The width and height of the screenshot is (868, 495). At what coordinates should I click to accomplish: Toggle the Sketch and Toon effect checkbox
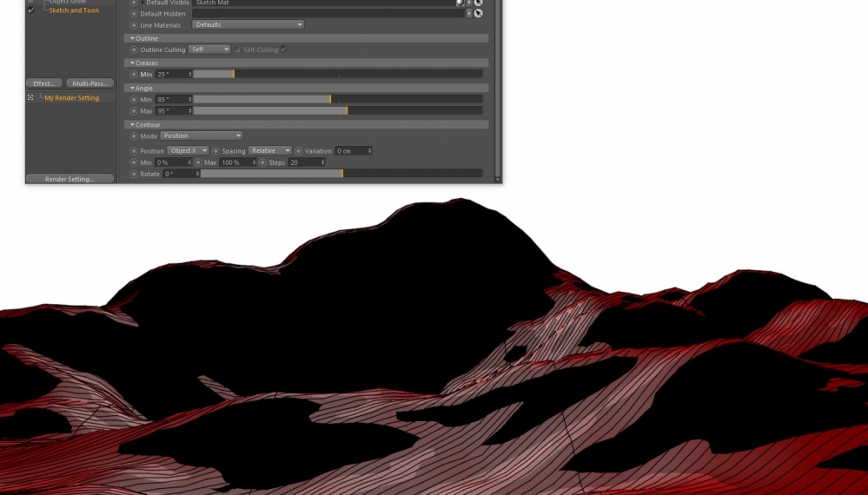click(x=31, y=10)
